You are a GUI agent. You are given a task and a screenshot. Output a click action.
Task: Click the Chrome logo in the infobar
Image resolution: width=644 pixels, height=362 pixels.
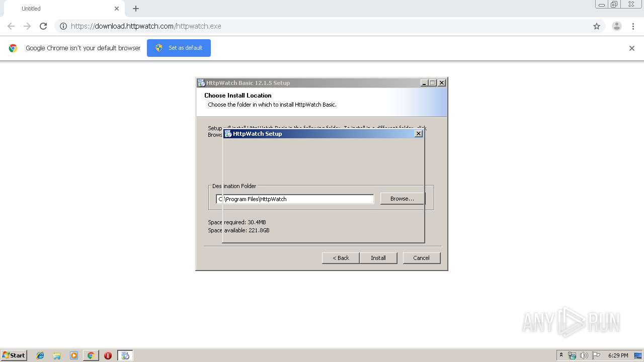[13, 48]
